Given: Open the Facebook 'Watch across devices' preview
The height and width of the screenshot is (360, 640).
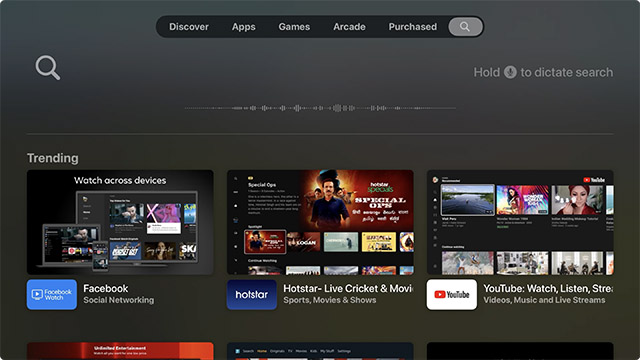Looking at the screenshot, I should click(120, 222).
